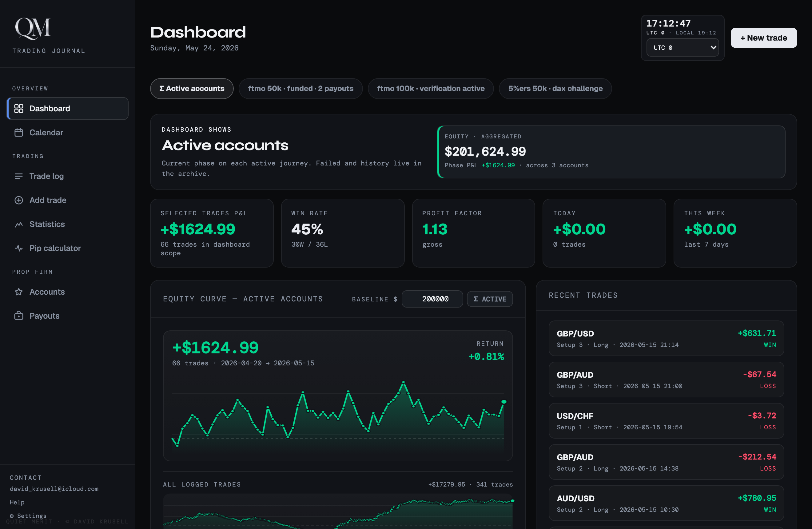Click the 17:12:47 clock display
Screen dimensions: 812x529
(668, 23)
